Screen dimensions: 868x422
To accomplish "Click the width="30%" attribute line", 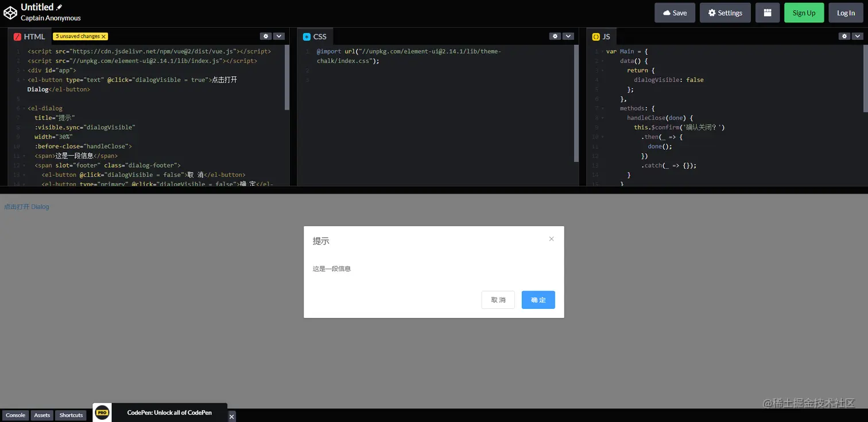I will (53, 137).
